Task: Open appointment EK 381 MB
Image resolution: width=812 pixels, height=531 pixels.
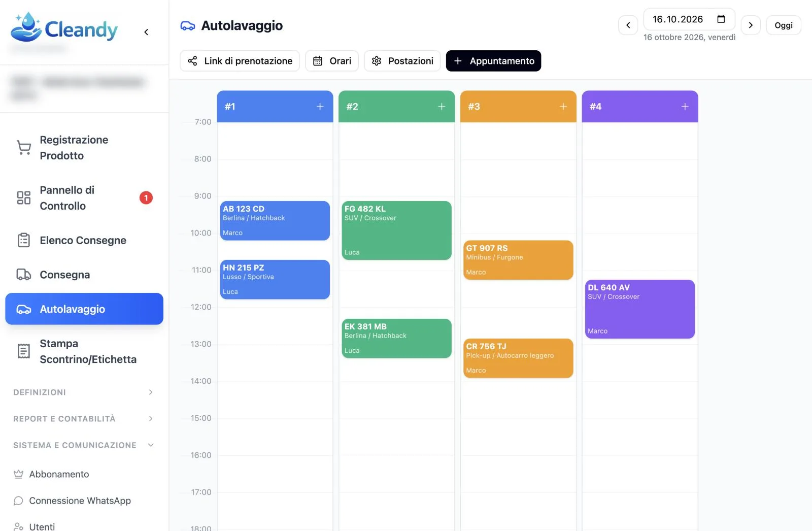Action: pyautogui.click(x=397, y=338)
